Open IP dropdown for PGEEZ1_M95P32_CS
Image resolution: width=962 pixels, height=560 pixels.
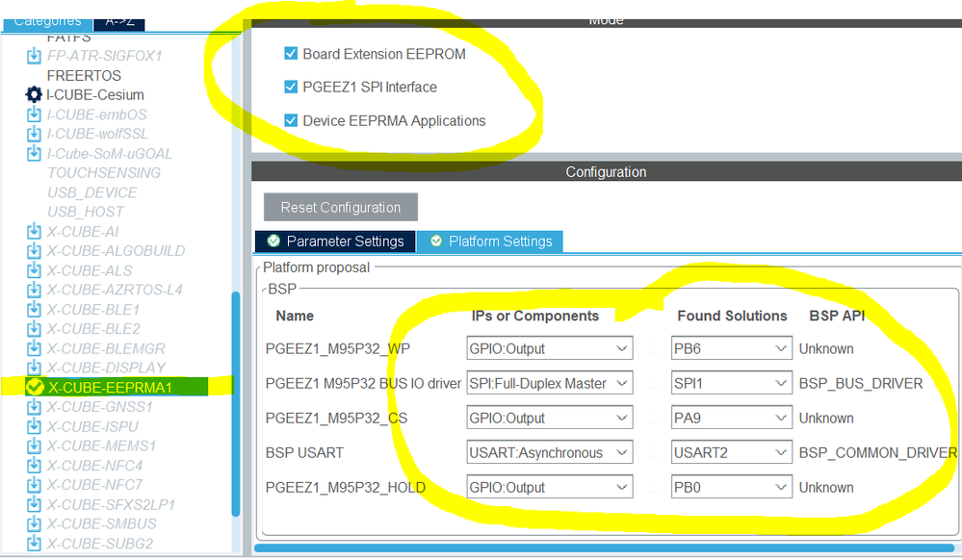click(549, 418)
